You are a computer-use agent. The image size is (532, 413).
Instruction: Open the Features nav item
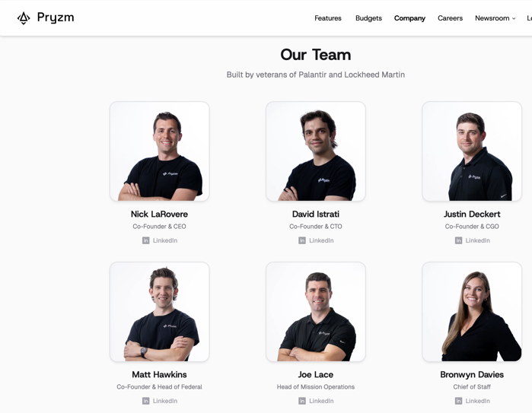click(328, 18)
